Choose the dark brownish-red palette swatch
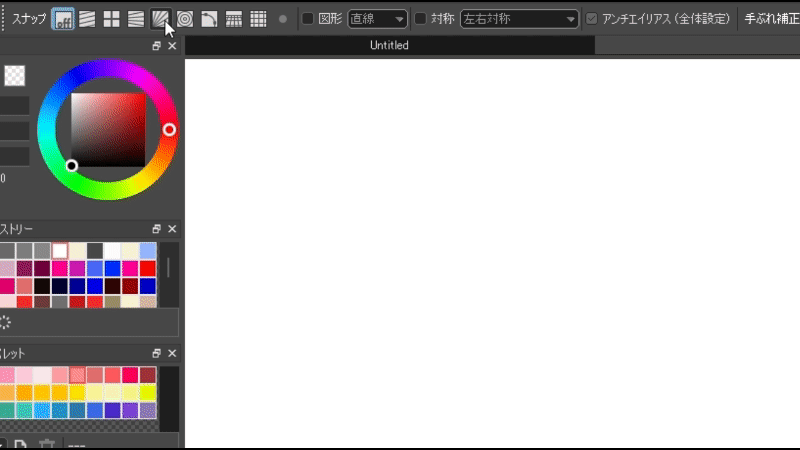Viewport: 800px width, 450px height. 148,375
